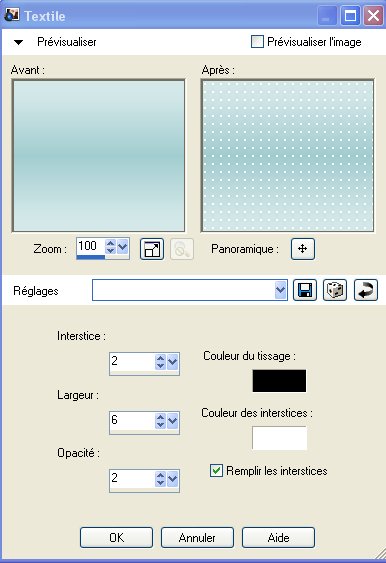Pick the white Couleur des interstices swatch
Image resolution: width=386 pixels, height=563 pixels.
pos(279,438)
